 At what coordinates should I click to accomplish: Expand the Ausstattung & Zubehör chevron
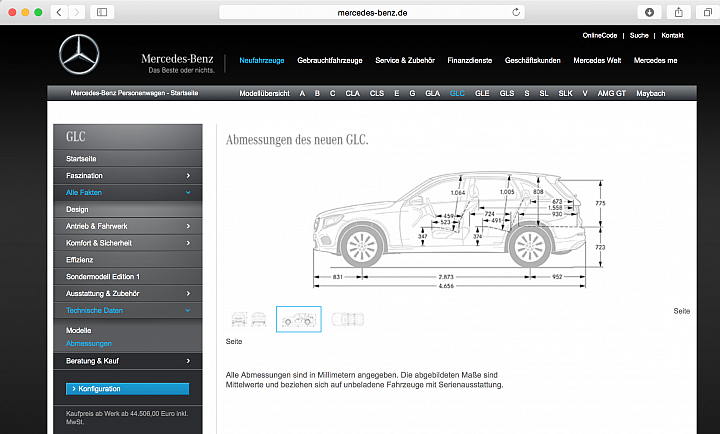(188, 293)
